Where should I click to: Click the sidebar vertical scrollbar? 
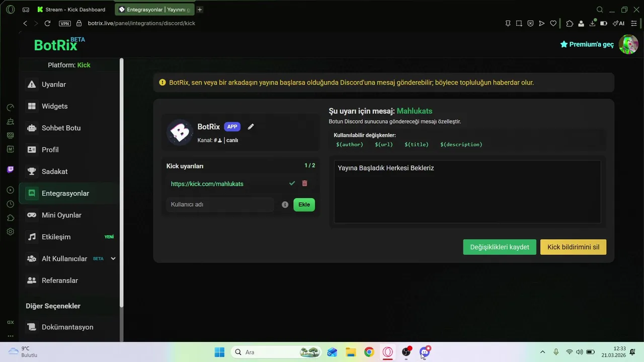point(121,183)
